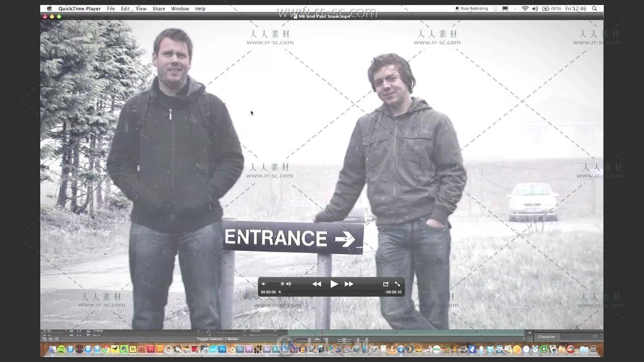Open Google Chrome from the Dock

pyautogui.click(x=106, y=349)
